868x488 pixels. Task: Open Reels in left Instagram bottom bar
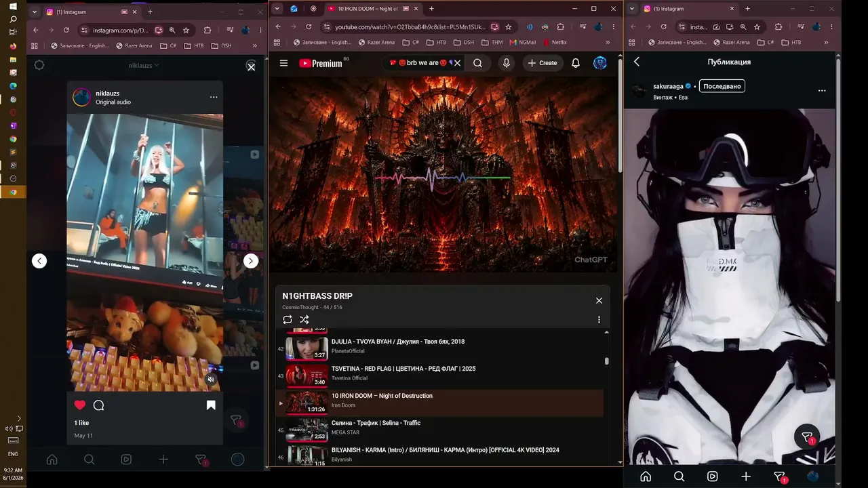pos(126,460)
